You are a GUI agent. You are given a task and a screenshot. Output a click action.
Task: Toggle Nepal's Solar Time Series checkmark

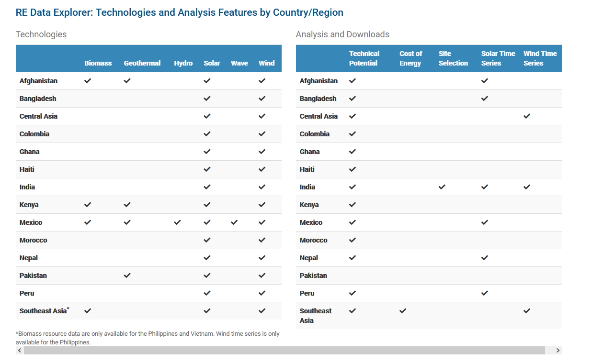[484, 258]
